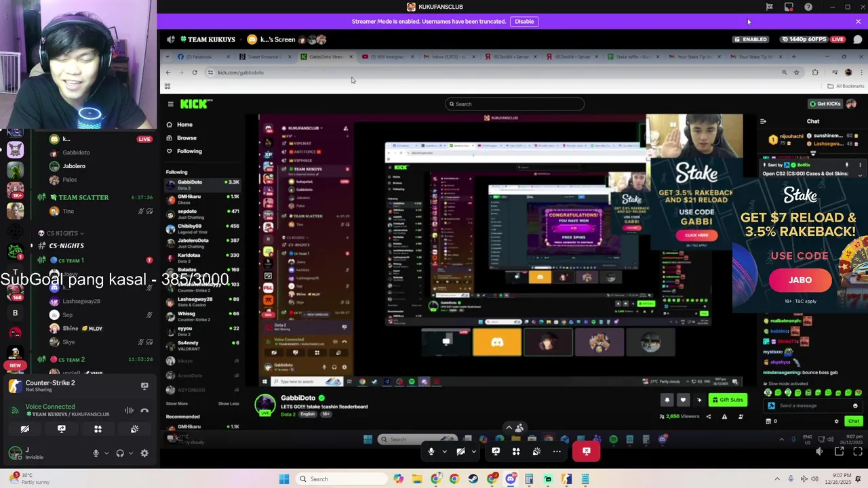Image resolution: width=868 pixels, height=488 pixels.
Task: Open microphone options arrow in call bar
Action: (x=444, y=451)
